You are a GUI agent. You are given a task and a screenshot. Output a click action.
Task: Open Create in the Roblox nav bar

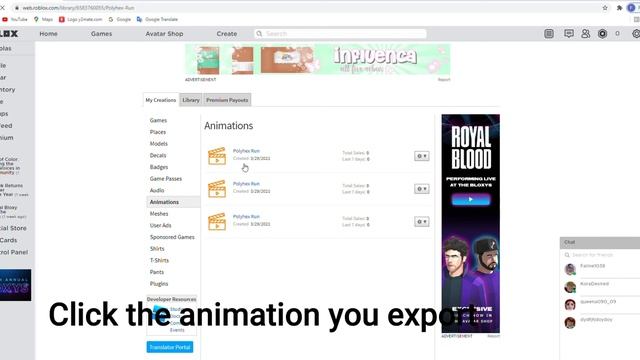[227, 34]
